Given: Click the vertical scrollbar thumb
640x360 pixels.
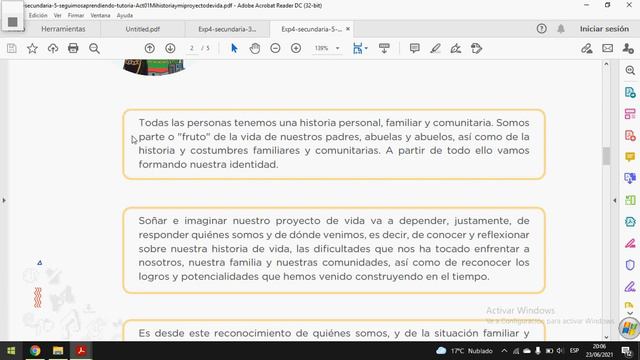Looking at the screenshot, I should tap(606, 156).
